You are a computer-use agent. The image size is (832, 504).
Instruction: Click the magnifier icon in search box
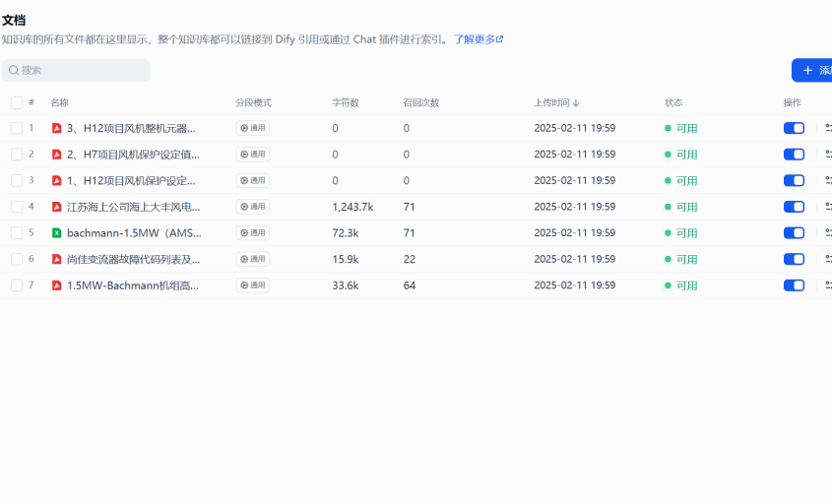click(14, 71)
